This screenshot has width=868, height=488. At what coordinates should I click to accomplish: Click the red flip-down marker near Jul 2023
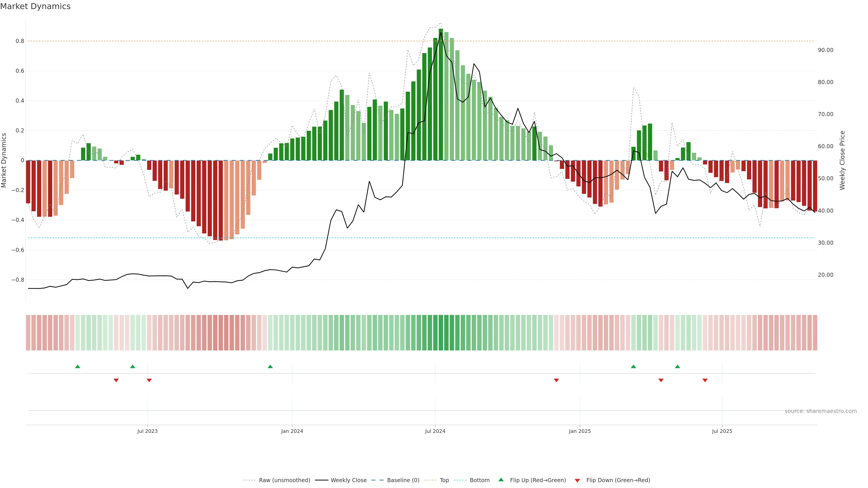[149, 380]
